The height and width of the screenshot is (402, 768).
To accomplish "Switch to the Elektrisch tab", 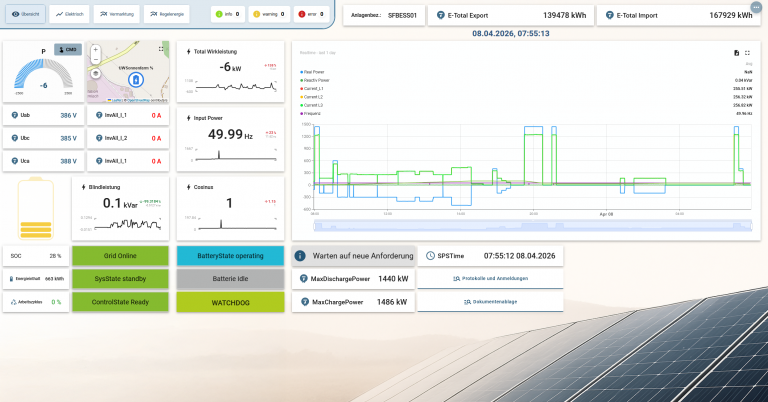I will pos(70,15).
